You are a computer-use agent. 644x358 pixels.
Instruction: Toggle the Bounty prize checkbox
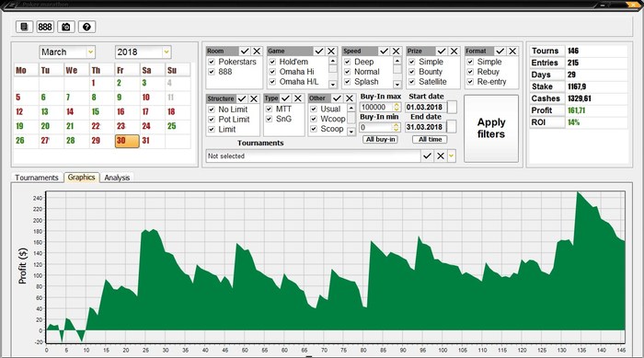(412, 72)
